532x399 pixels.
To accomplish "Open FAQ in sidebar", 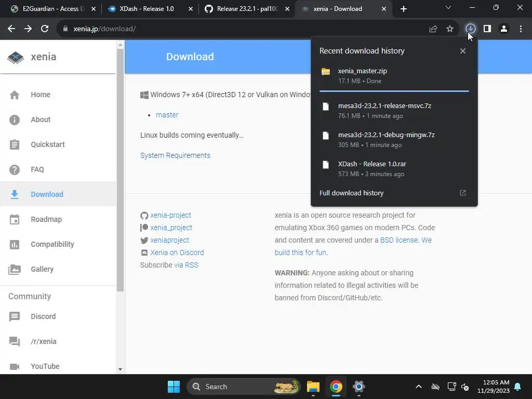I will 58,170.
